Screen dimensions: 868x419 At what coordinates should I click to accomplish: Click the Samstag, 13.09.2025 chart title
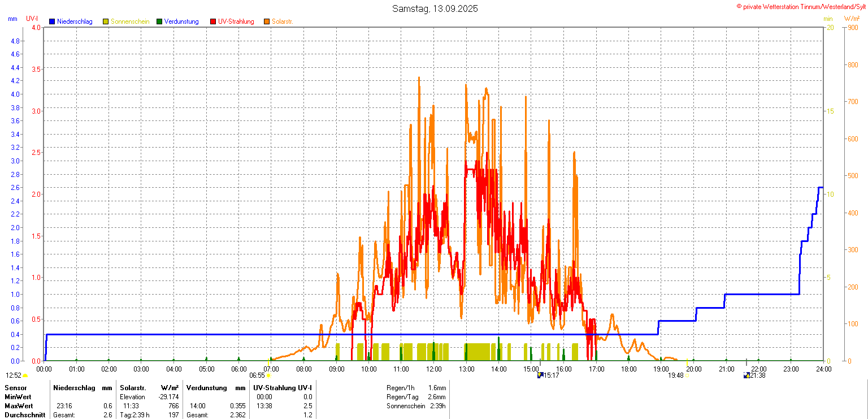point(435,8)
